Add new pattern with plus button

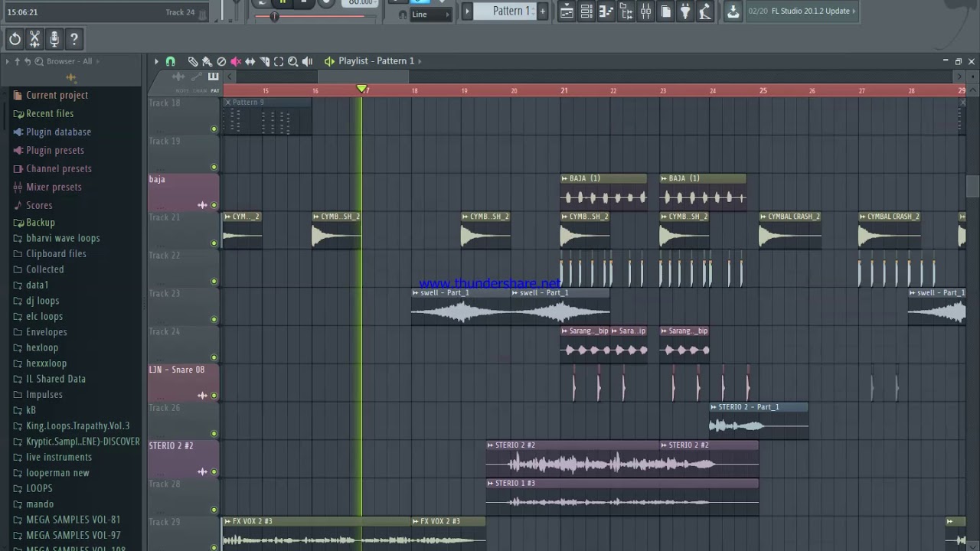coord(542,11)
